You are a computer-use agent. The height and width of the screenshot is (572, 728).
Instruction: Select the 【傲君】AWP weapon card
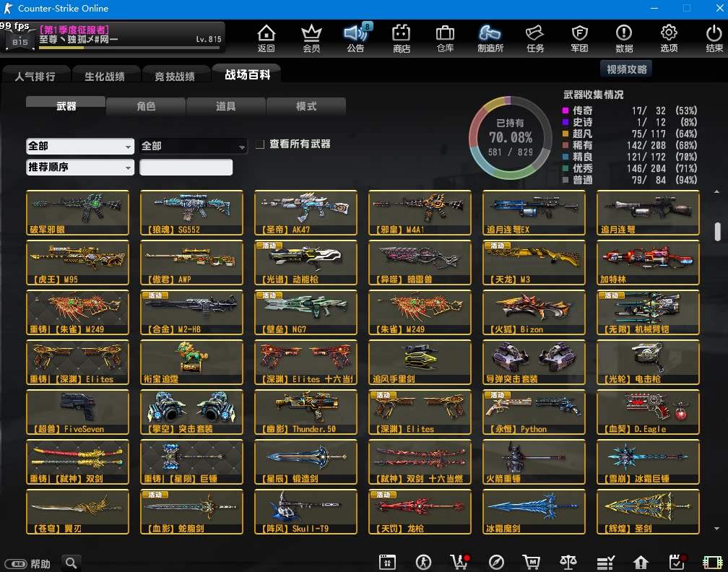(192, 262)
